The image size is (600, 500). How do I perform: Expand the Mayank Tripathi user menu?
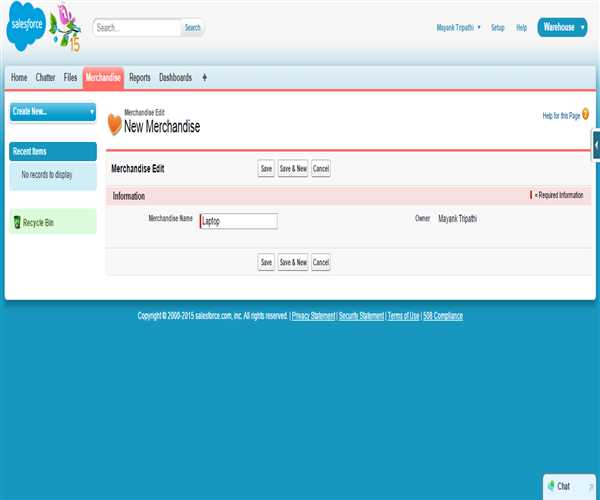[459, 28]
